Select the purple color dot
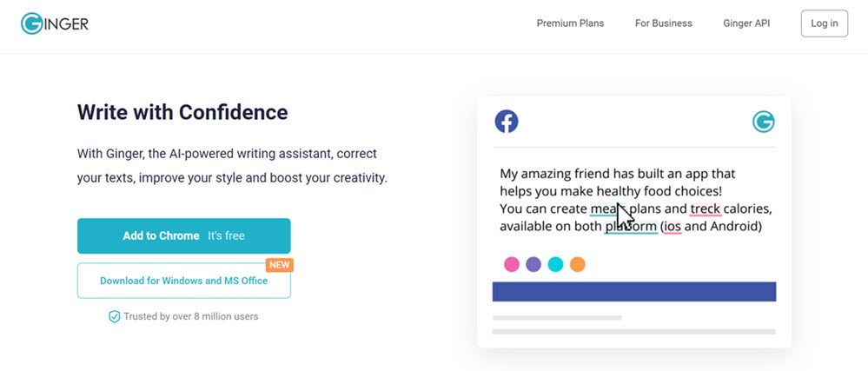The width and height of the screenshot is (868, 371). [x=533, y=264]
